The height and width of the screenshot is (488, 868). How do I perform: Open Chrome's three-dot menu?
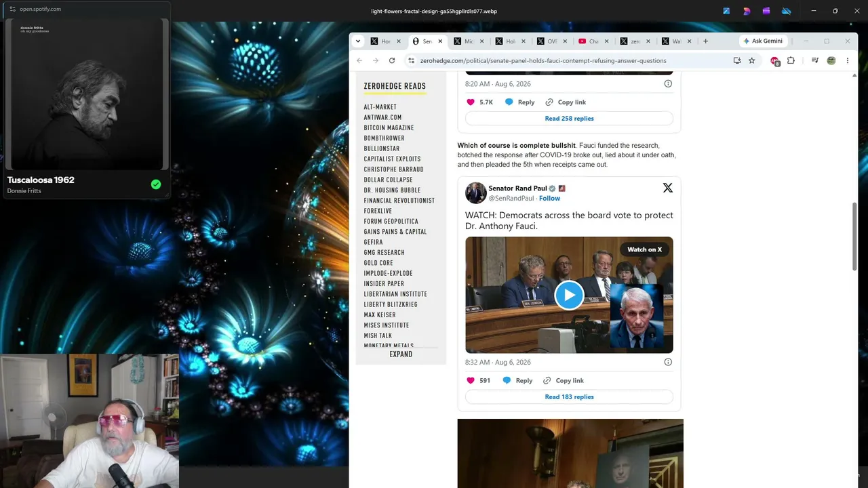click(x=848, y=60)
